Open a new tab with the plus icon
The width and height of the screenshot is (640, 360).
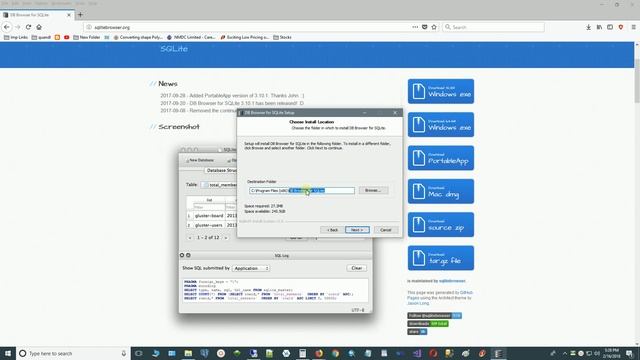(x=80, y=15)
